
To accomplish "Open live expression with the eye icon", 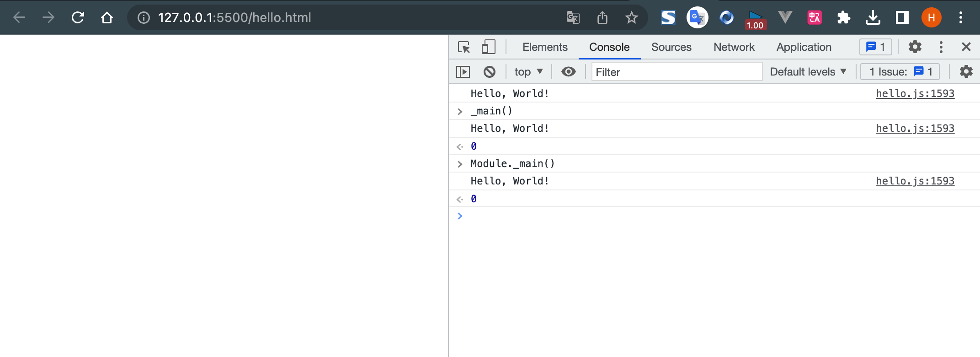I will point(568,72).
